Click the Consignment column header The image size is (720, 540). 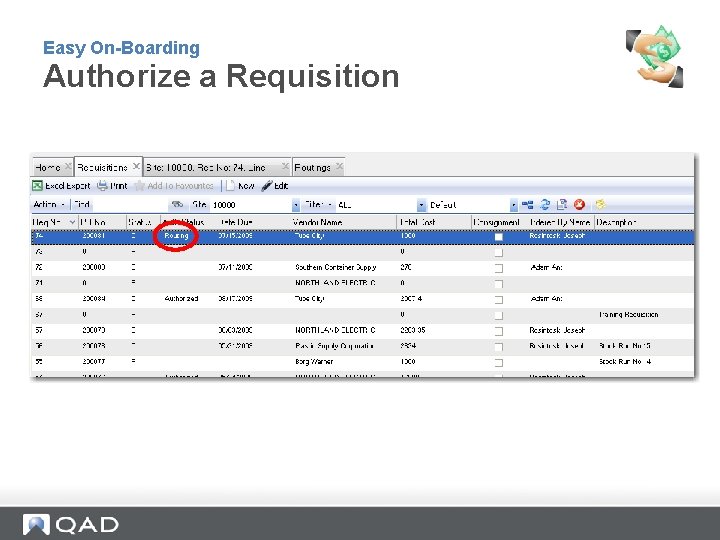tap(499, 222)
